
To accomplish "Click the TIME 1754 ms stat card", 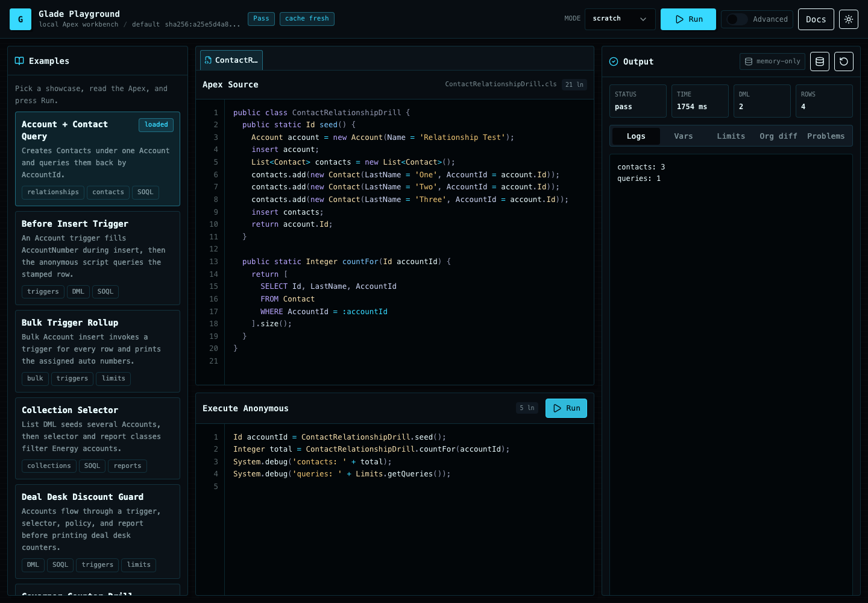I will pos(700,101).
